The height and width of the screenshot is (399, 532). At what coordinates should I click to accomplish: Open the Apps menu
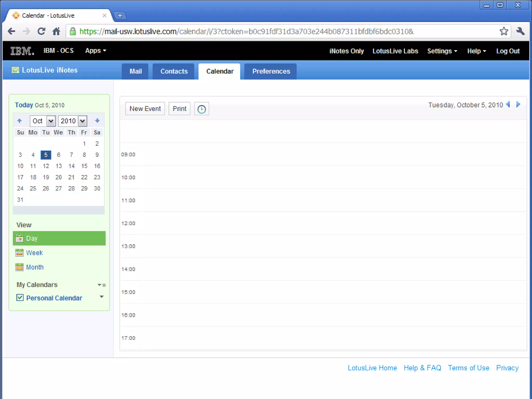click(95, 51)
